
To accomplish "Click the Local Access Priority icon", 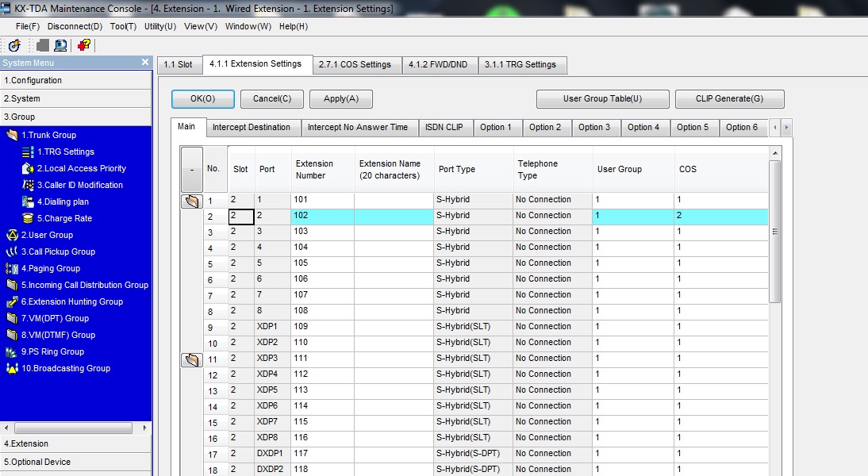I will point(28,168).
